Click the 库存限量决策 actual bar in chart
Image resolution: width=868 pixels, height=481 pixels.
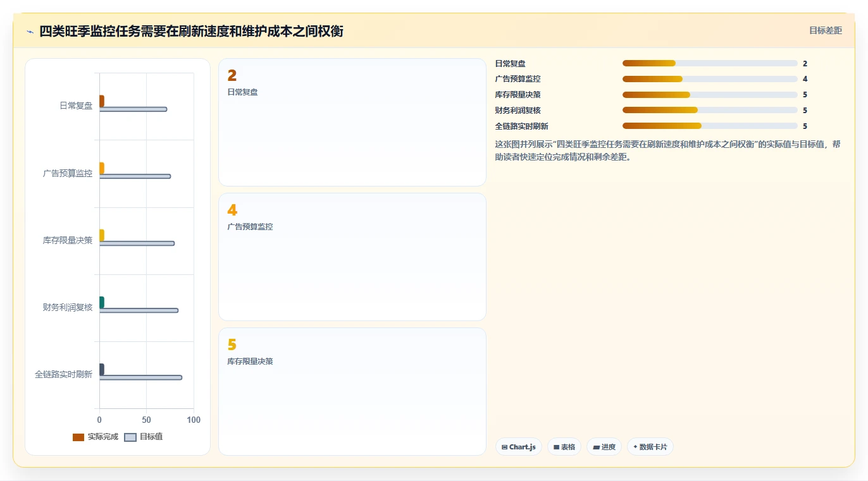pos(102,235)
